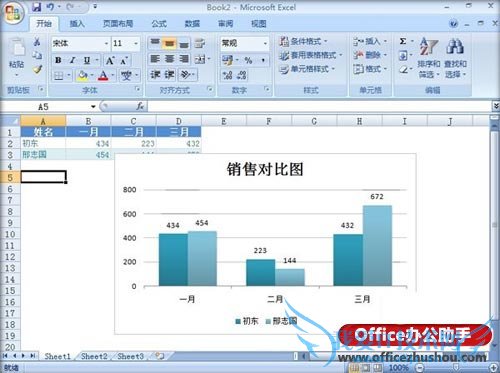Image resolution: width=500 pixels, height=373 pixels.
Task: Undo the last action
Action: click(x=50, y=7)
